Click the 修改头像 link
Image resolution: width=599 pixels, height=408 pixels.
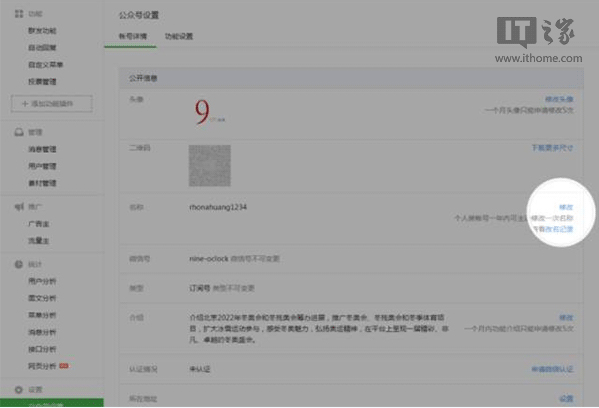(x=559, y=99)
